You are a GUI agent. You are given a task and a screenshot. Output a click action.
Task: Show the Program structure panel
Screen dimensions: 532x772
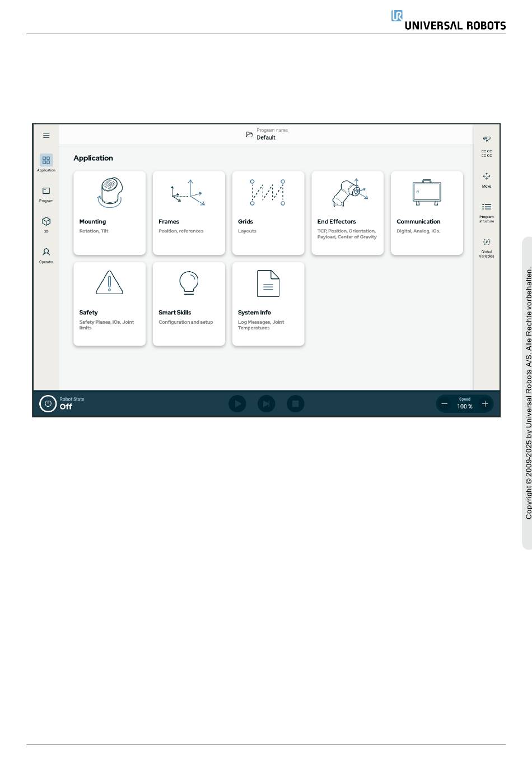(486, 211)
